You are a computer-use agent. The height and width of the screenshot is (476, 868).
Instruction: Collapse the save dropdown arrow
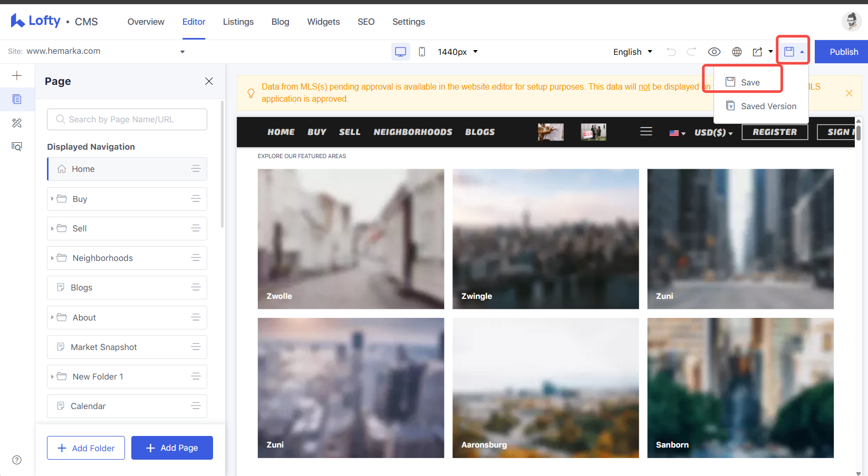coord(802,52)
